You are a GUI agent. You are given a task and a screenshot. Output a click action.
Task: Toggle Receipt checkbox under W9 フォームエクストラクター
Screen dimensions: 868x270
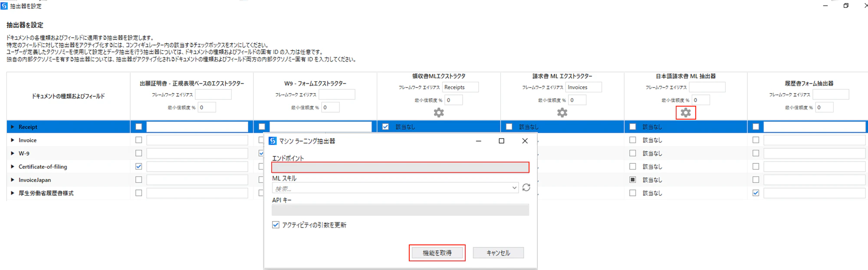[x=262, y=127]
